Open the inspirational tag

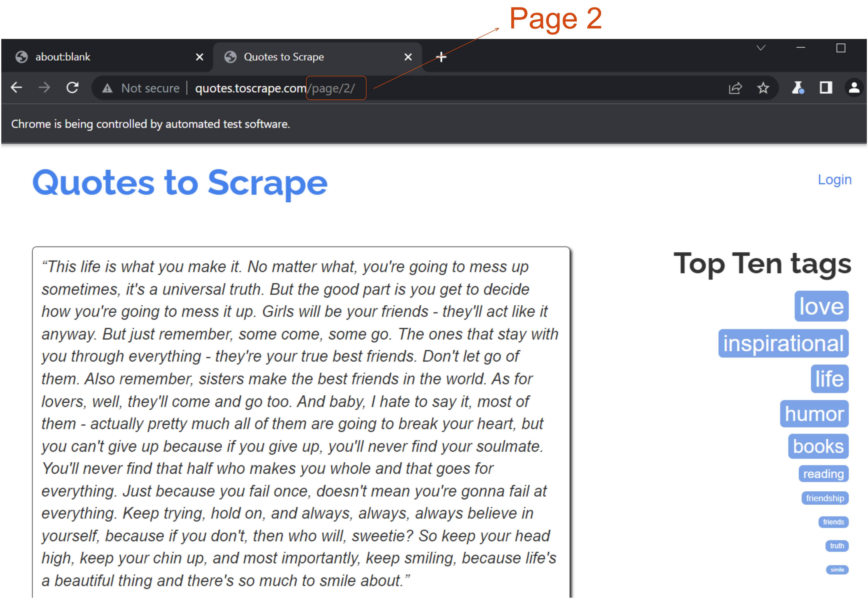(x=783, y=343)
